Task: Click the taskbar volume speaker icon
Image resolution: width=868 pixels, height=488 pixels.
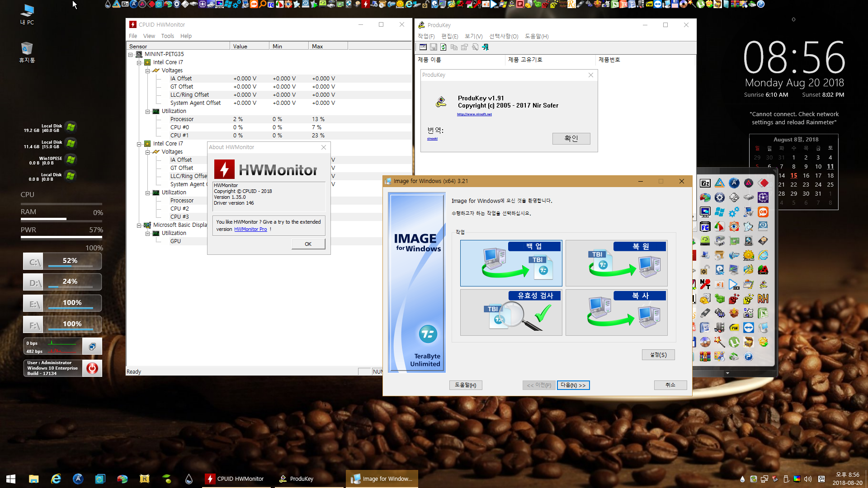Action: [x=807, y=479]
